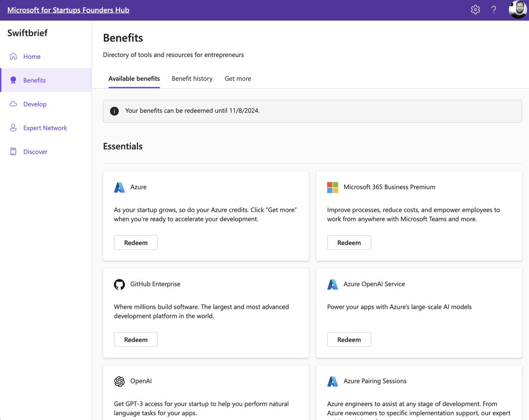Switch to Benefit history tab
529x420 pixels.
coord(192,78)
